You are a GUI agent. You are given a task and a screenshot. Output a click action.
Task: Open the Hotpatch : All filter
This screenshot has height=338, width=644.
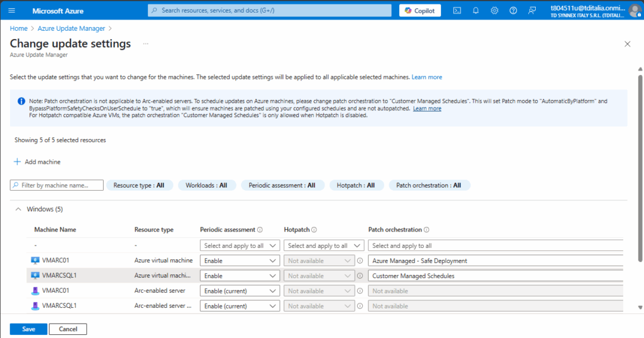(x=356, y=186)
